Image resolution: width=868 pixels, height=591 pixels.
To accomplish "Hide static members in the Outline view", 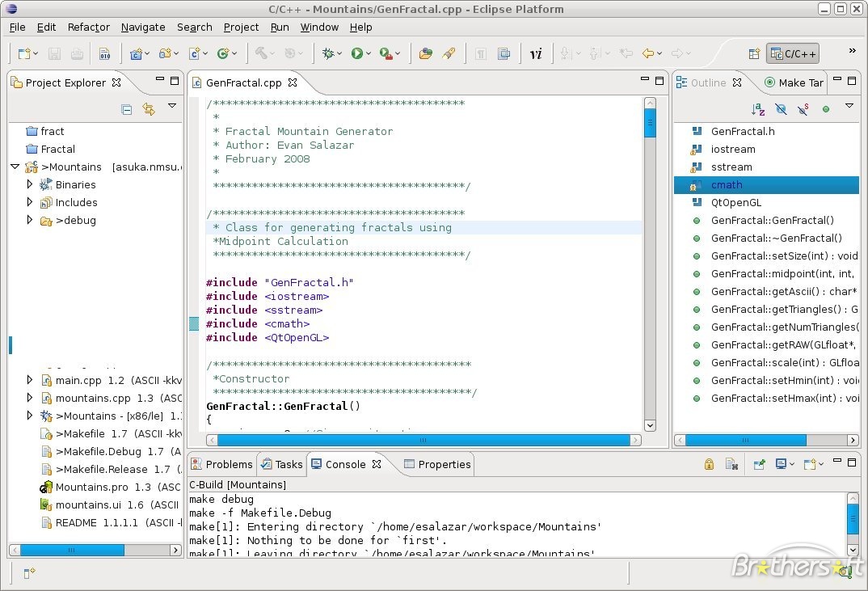I will tap(803, 108).
